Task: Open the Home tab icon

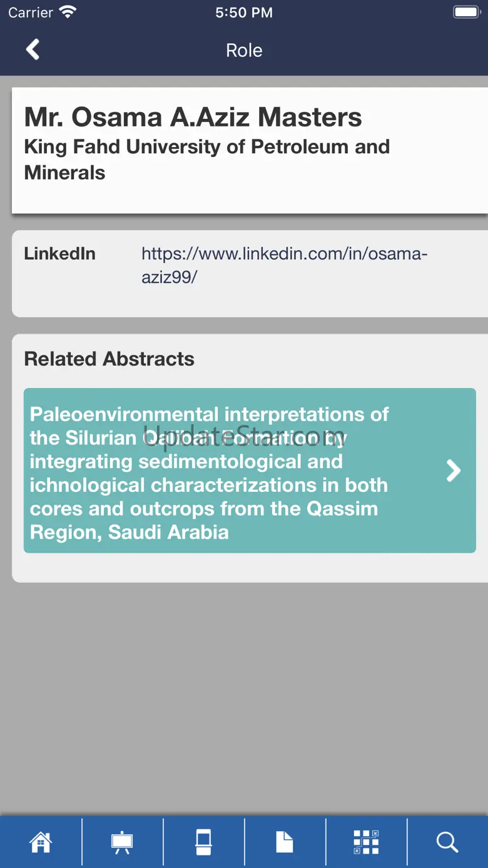Action: coord(41,842)
